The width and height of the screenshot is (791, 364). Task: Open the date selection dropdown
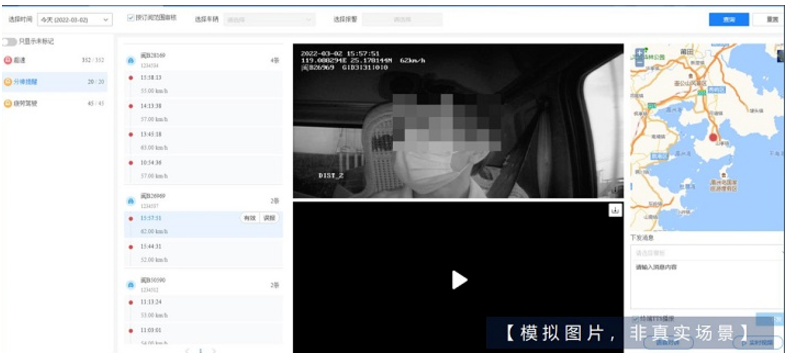click(74, 20)
